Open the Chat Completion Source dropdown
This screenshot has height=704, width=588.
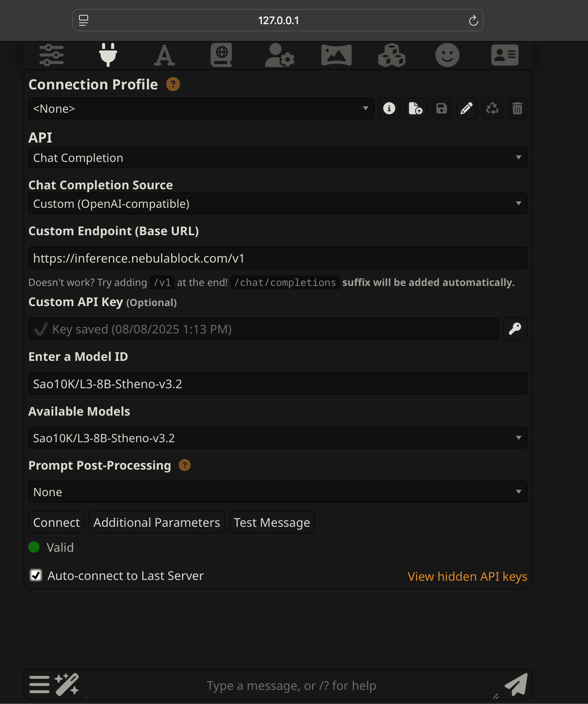(x=278, y=203)
